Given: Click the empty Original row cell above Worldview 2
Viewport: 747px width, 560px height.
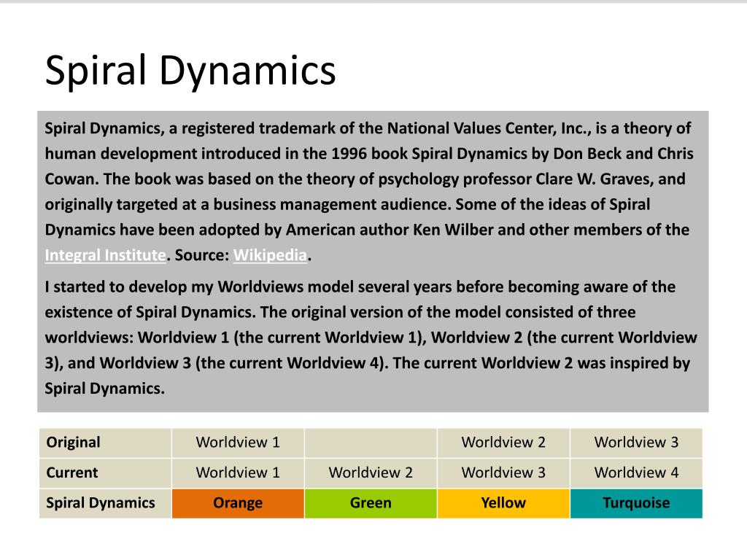Looking at the screenshot, I should (371, 443).
